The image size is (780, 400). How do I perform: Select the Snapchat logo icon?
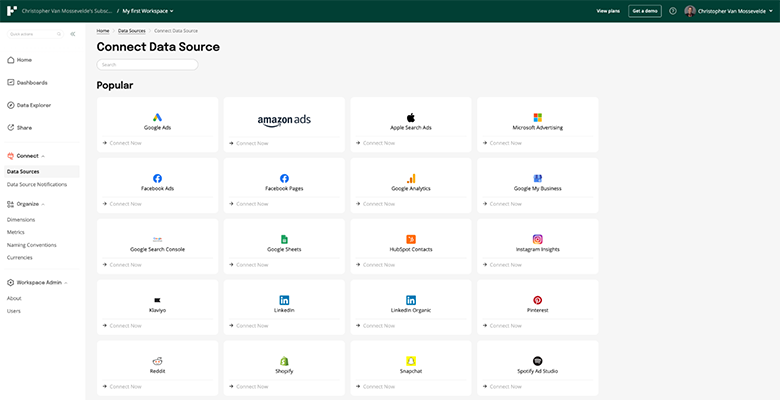click(x=411, y=361)
